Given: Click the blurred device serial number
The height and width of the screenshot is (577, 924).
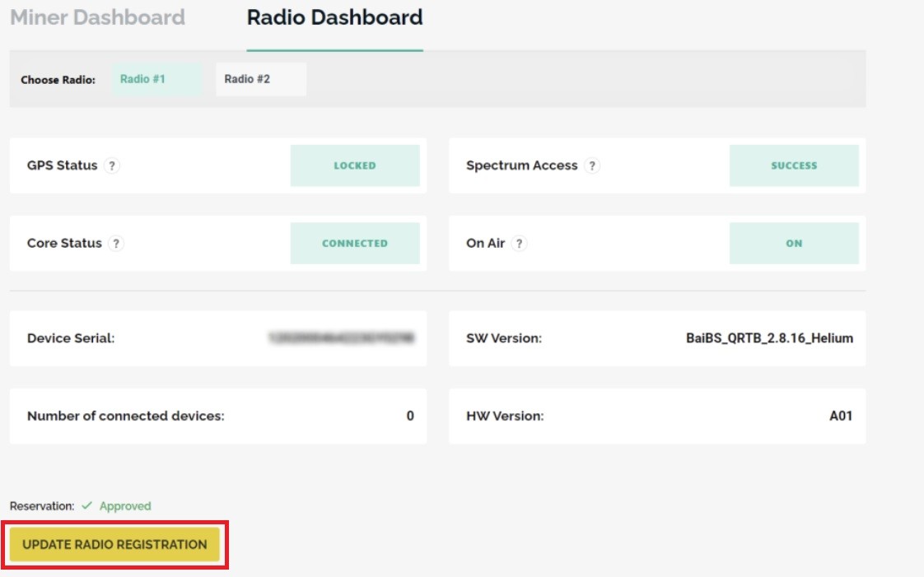Looking at the screenshot, I should pos(341,337).
